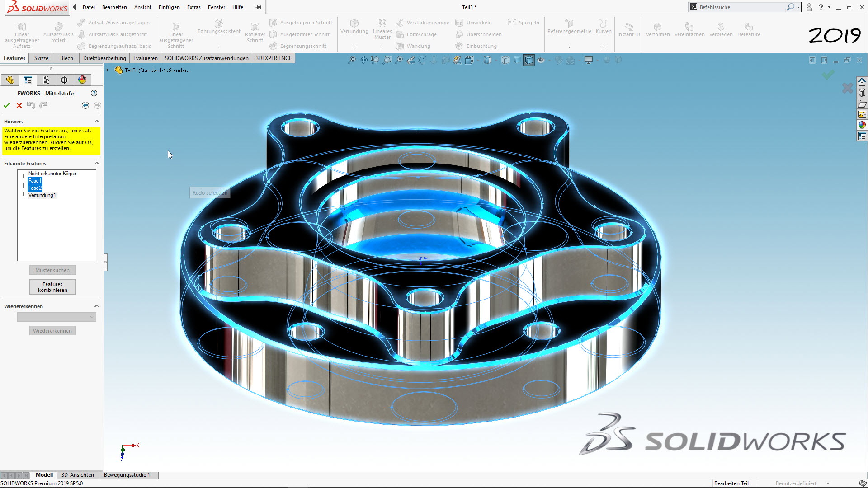This screenshot has height=488, width=868.
Task: Click the Benutzerdefiniert units status entry
Action: (796, 483)
